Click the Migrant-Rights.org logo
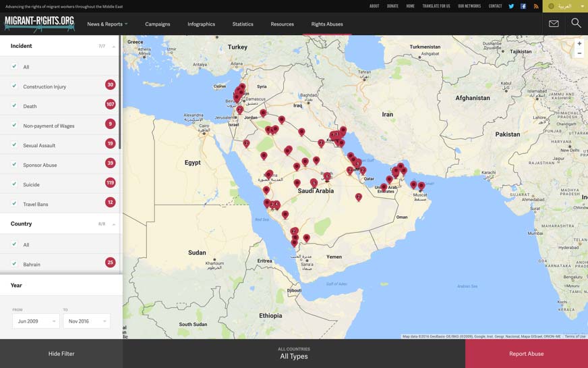Screen dimensions: 588x368 (x=39, y=24)
